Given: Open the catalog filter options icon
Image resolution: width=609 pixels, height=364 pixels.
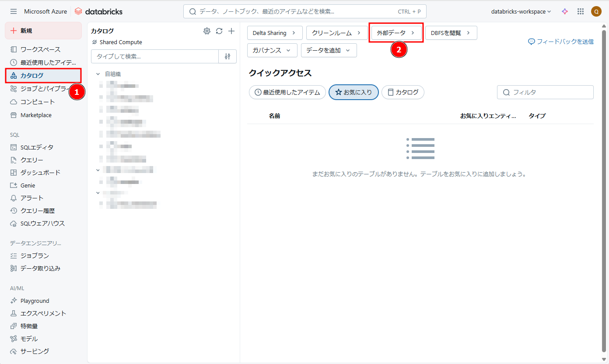Looking at the screenshot, I should 227,56.
